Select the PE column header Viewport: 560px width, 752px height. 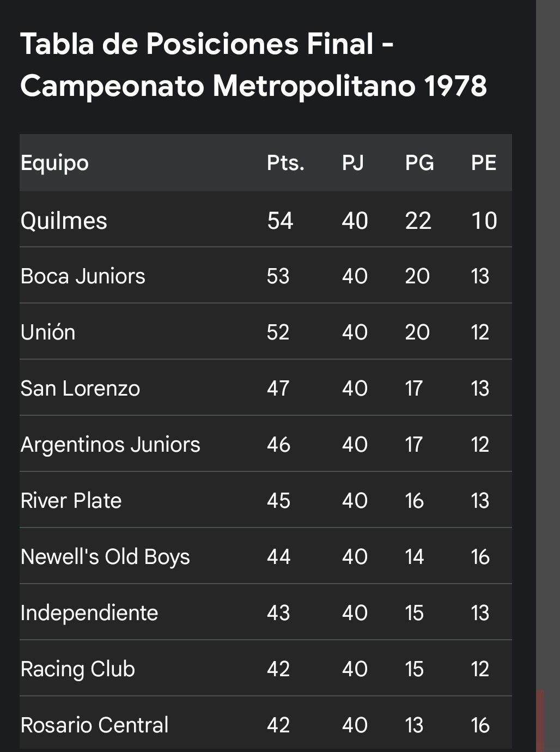(x=484, y=163)
